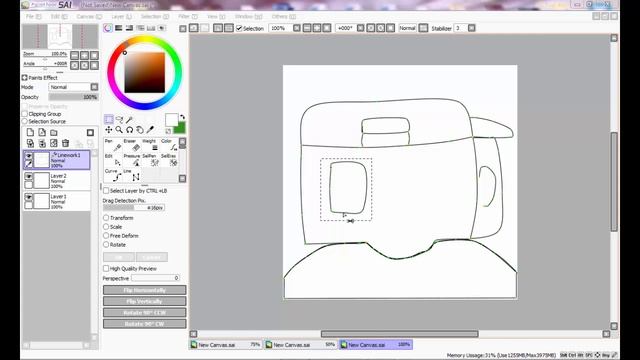Select the rectangular Selection tool
Viewport: 640px width, 360px height.
click(x=109, y=119)
